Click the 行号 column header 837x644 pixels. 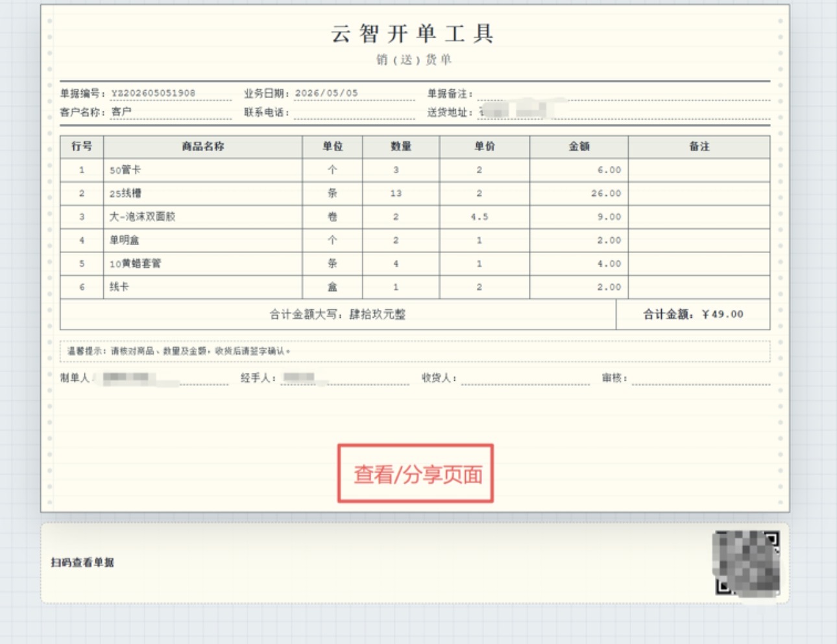click(82, 147)
